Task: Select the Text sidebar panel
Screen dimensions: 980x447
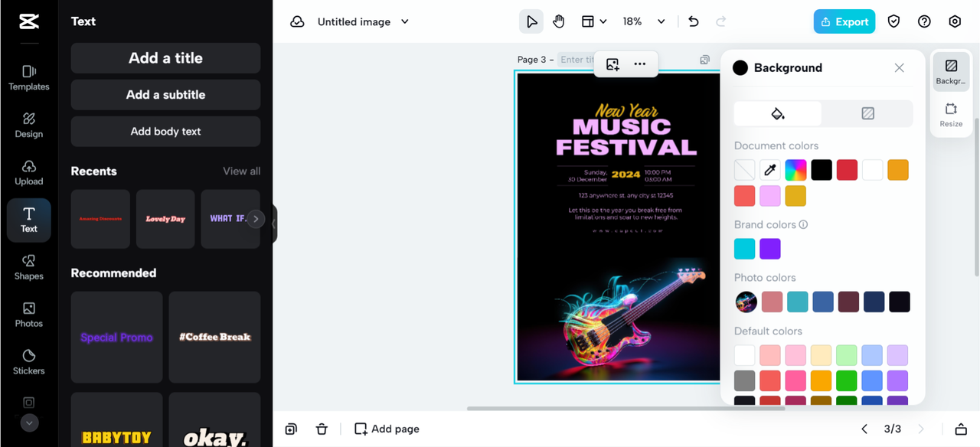Action: click(x=29, y=220)
